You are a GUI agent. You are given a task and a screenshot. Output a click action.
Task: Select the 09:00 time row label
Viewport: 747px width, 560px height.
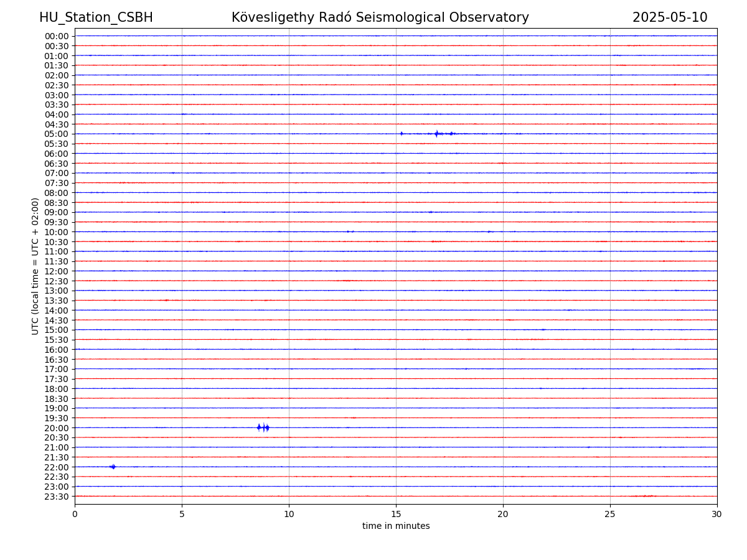pos(57,213)
